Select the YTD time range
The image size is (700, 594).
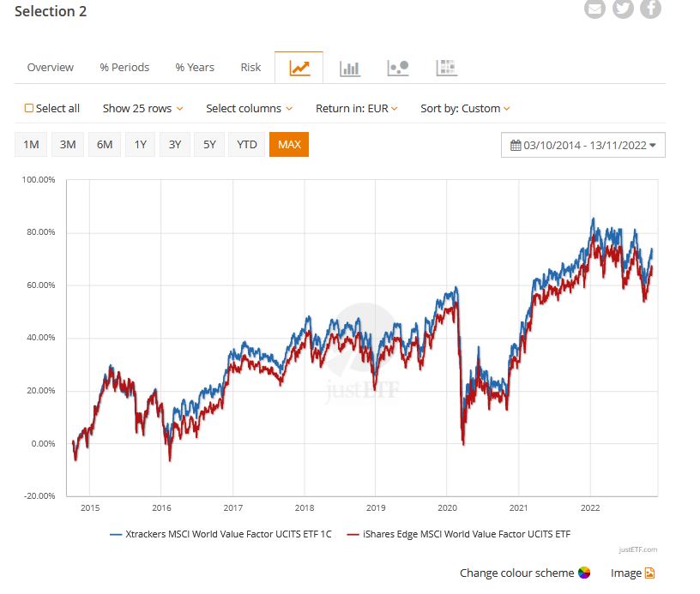[246, 145]
